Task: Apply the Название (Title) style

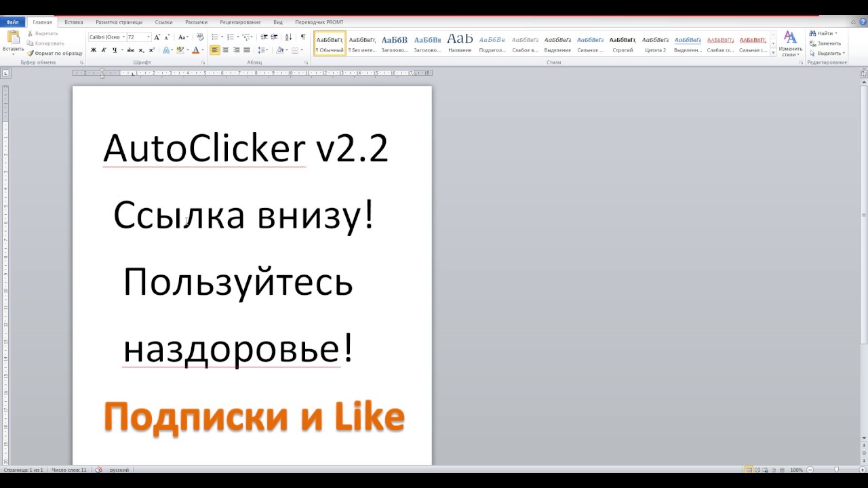Action: click(x=460, y=43)
